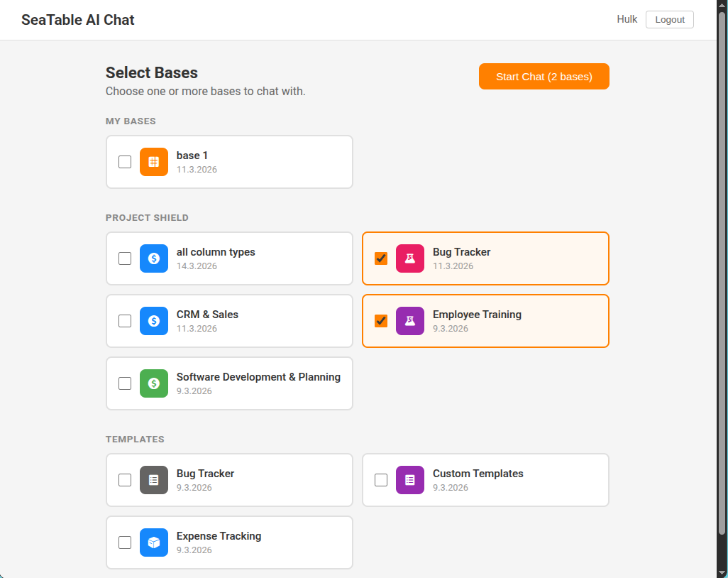Select the Expense Tracking checkbox
The height and width of the screenshot is (578, 728).
click(125, 542)
